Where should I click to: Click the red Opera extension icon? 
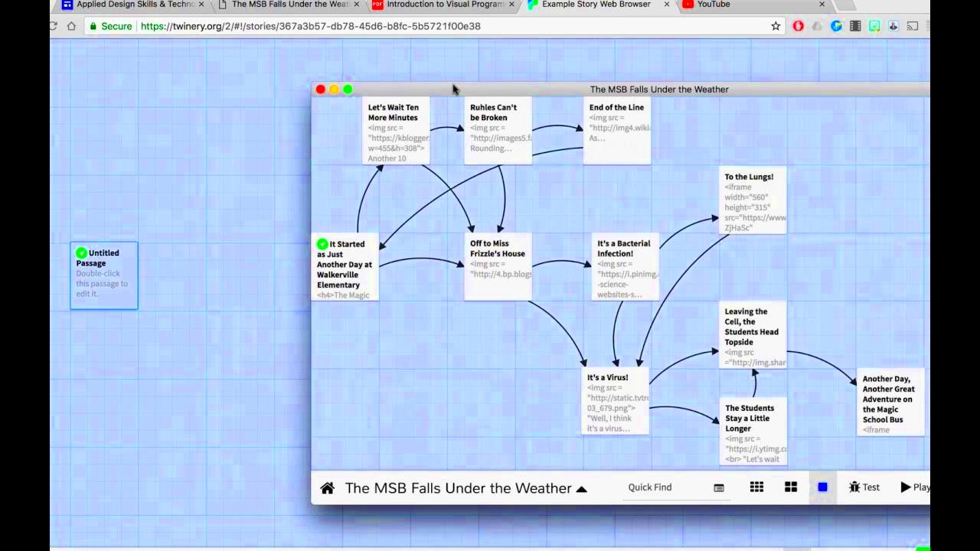798,26
